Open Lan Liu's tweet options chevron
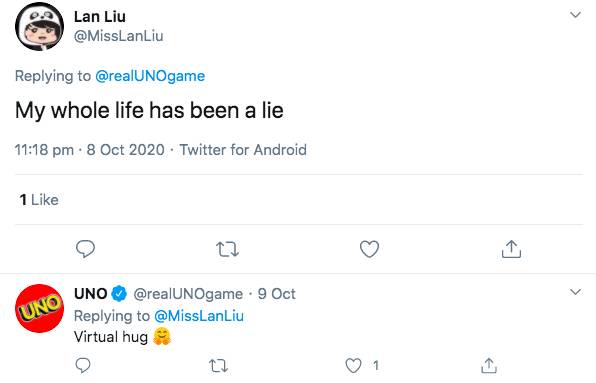 click(x=575, y=15)
